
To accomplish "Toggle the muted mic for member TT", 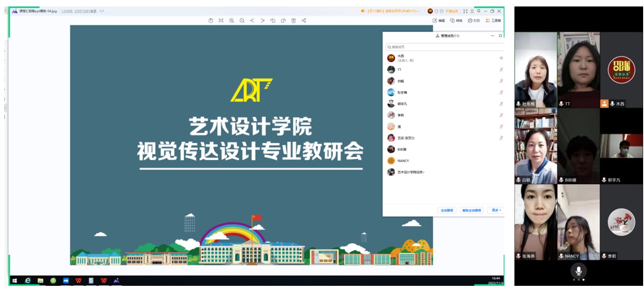I will 501,70.
